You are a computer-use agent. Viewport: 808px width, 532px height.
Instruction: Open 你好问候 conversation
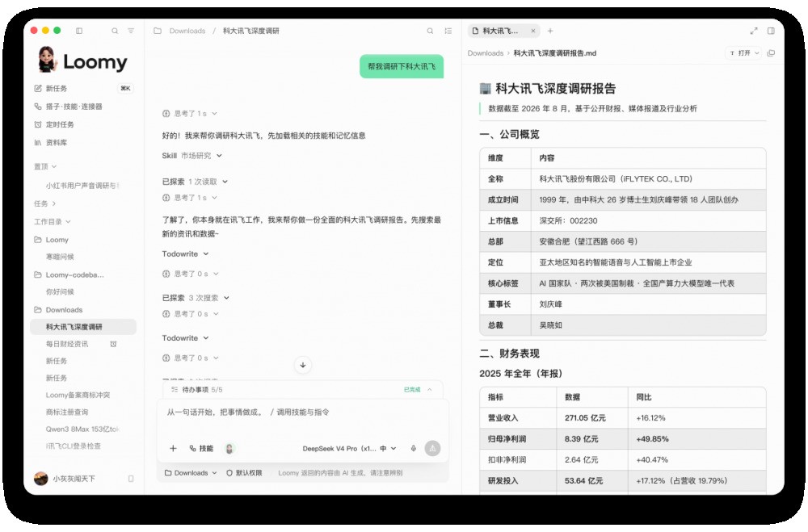tap(60, 291)
